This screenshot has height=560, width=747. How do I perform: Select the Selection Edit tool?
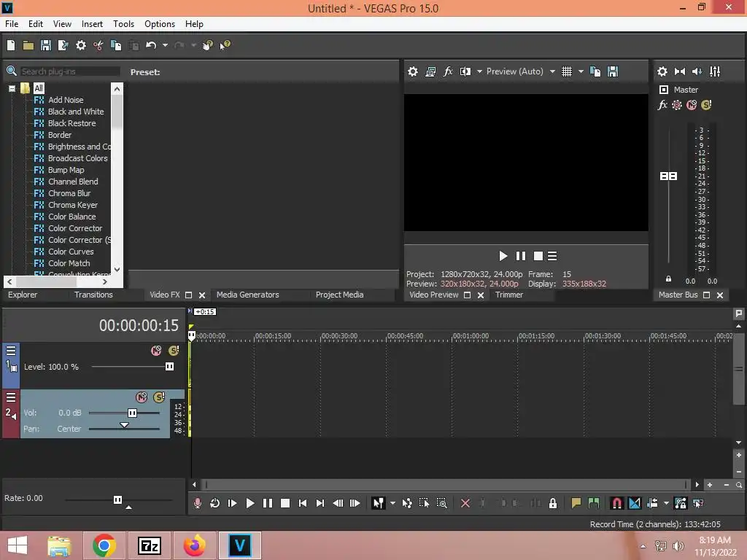(424, 503)
